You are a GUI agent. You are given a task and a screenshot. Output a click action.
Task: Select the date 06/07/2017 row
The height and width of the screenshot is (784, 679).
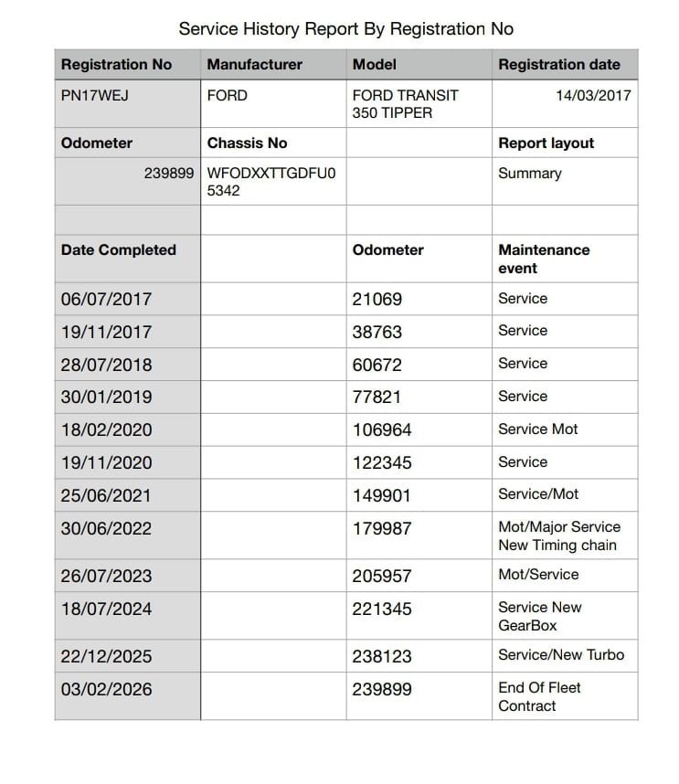(x=107, y=300)
